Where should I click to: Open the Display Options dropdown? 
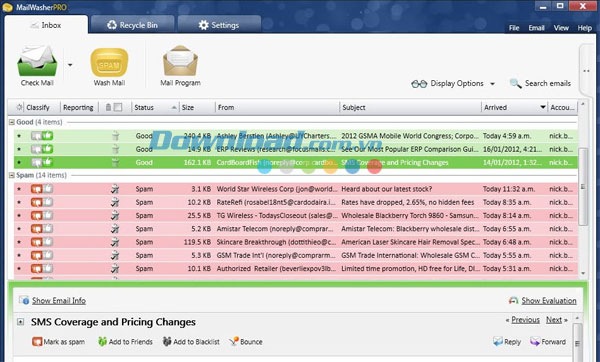coord(453,83)
